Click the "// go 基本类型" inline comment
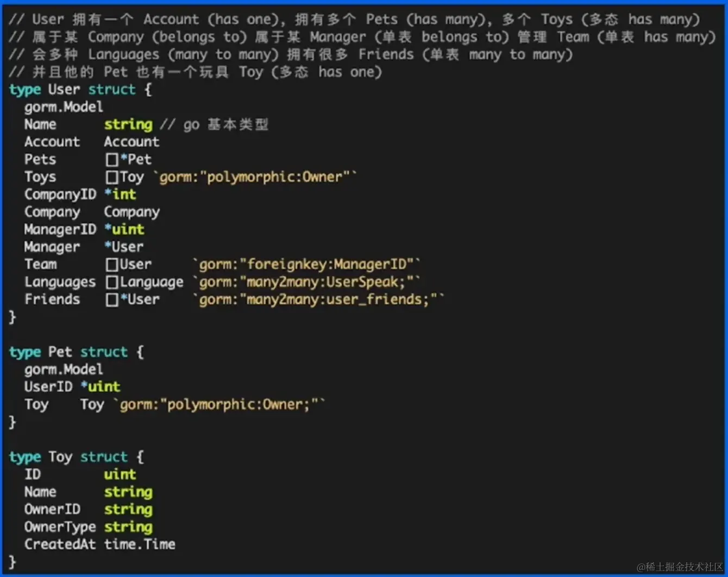 point(214,124)
